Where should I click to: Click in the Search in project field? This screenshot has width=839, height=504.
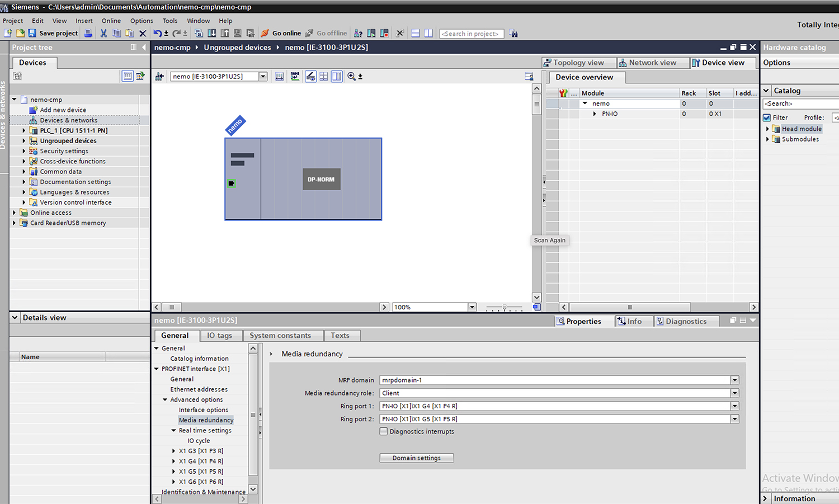click(x=472, y=34)
